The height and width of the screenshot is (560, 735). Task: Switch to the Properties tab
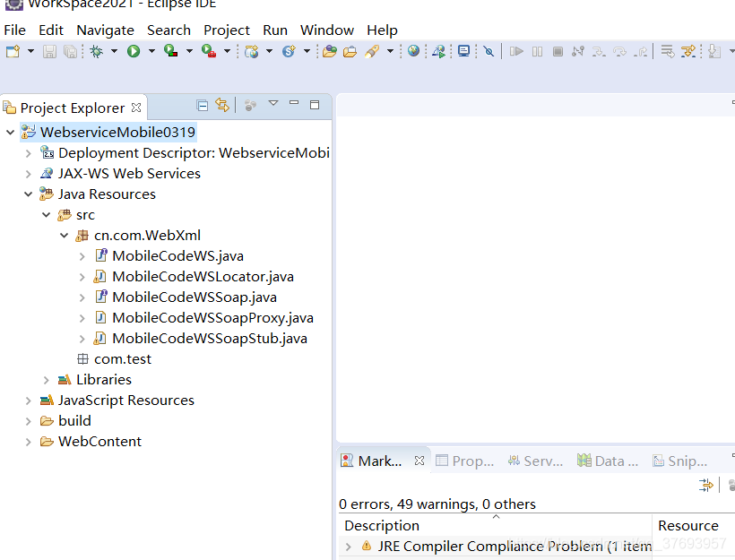(465, 461)
